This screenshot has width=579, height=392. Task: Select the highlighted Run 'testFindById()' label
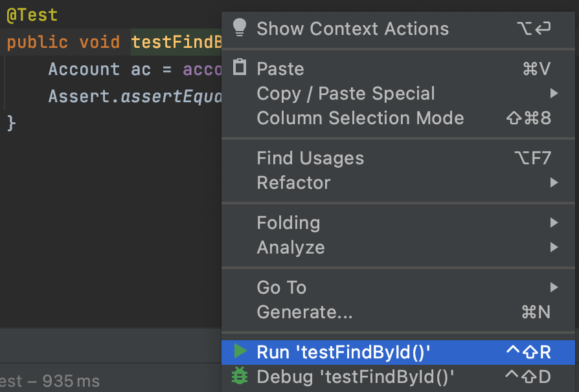click(343, 352)
